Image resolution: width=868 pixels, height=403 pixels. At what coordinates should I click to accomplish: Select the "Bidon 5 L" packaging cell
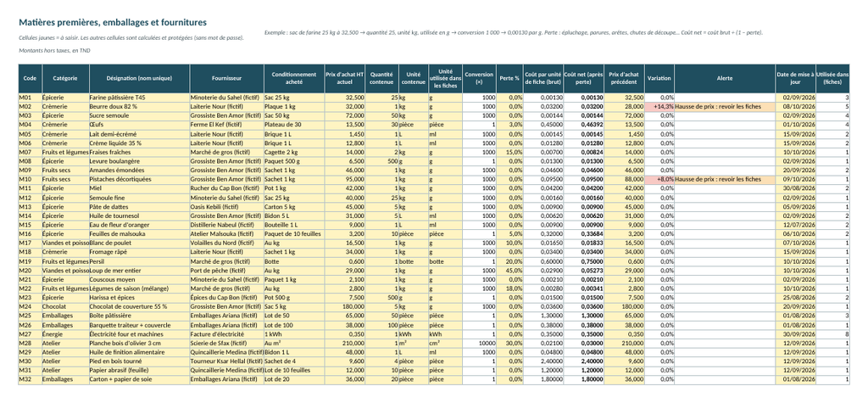coord(294,215)
